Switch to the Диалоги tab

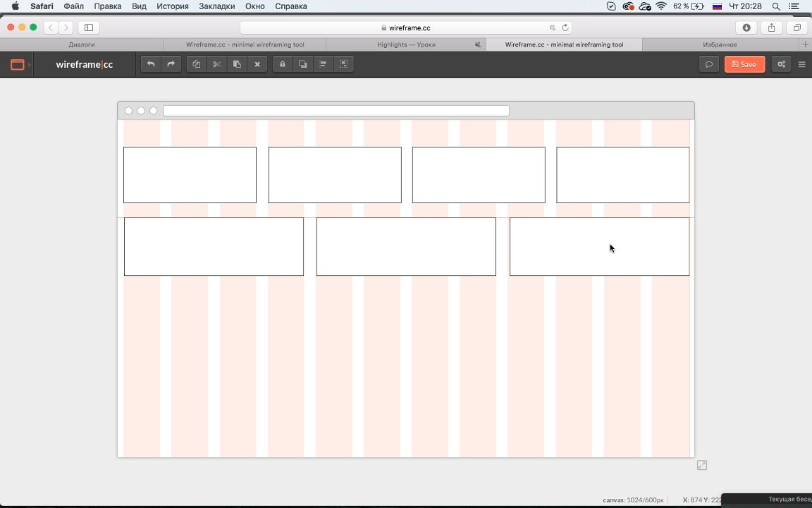(81, 44)
